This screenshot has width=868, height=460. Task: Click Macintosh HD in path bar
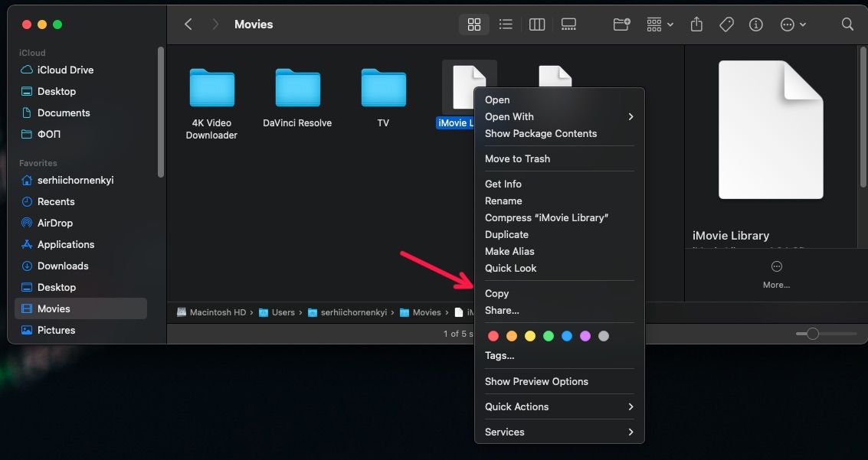212,312
